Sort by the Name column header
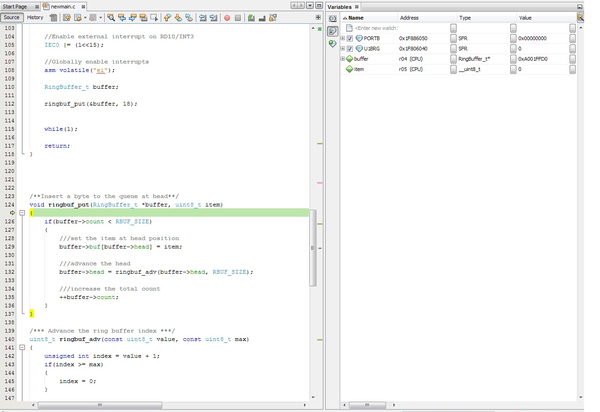Image resolution: width=600 pixels, height=412 pixels. (x=369, y=18)
